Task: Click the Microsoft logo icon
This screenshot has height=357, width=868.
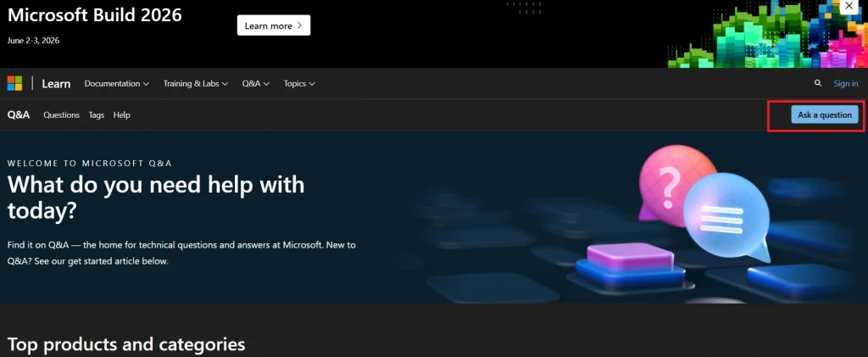Action: point(15,84)
